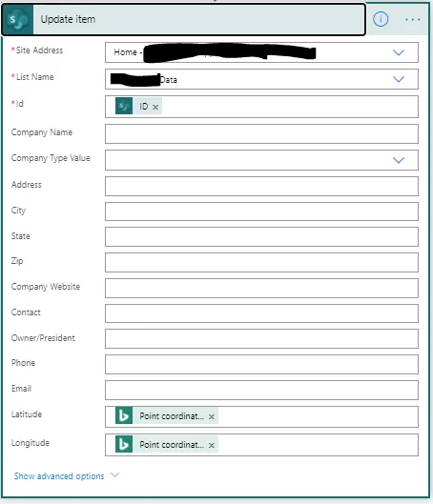Expand the Site Address dropdown

pos(399,52)
